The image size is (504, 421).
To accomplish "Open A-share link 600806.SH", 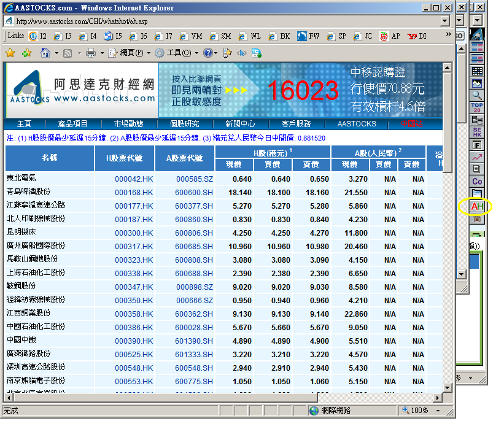I will [x=194, y=233].
